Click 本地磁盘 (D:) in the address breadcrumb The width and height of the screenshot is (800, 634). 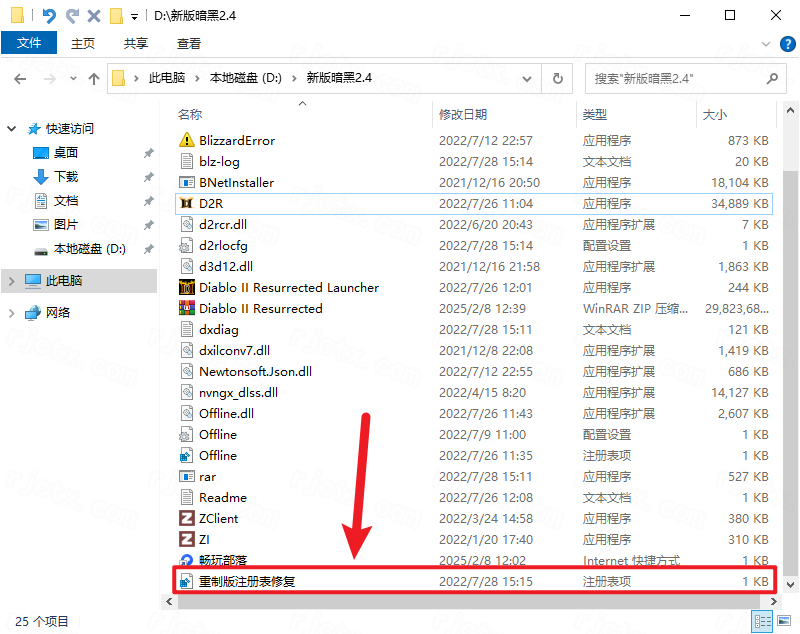click(245, 78)
